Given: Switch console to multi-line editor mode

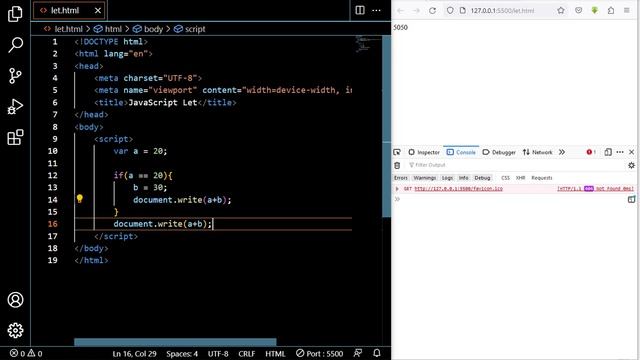Looking at the screenshot, I should (x=631, y=199).
